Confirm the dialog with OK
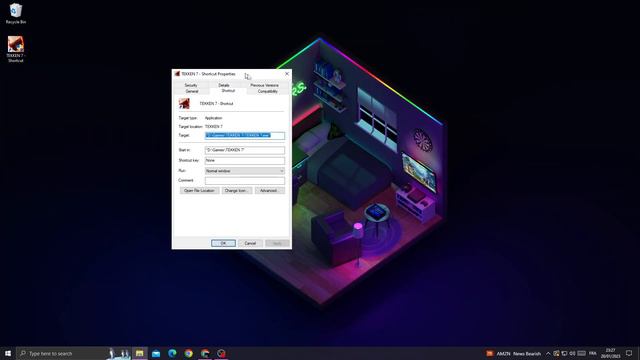The image size is (640, 360). (x=223, y=243)
